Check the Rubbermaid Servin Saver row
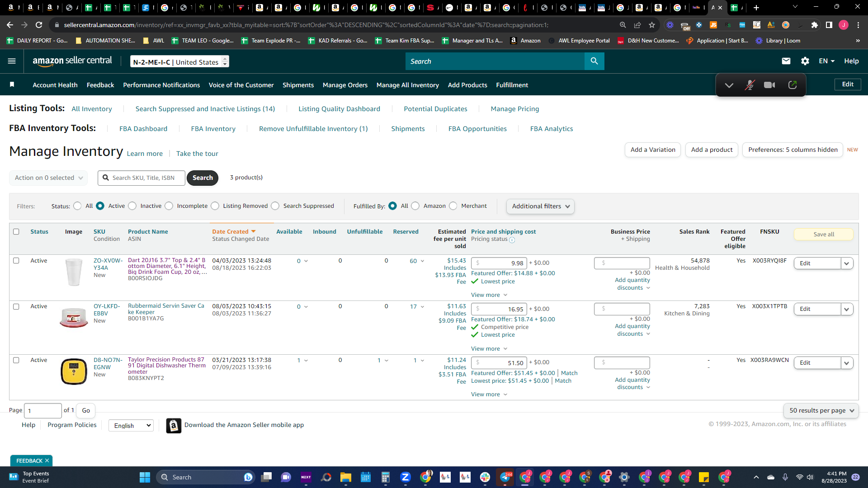868x488 pixels. (16, 306)
